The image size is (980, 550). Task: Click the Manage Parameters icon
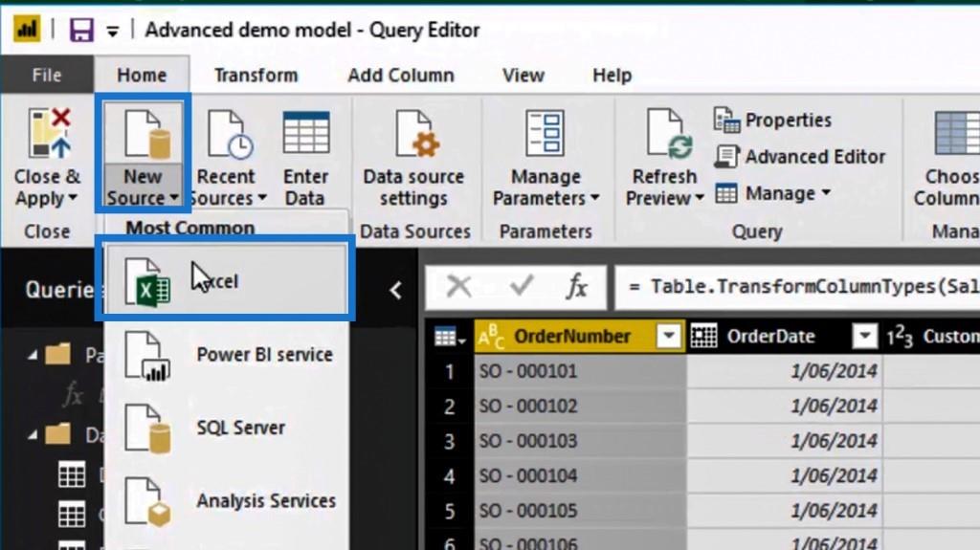(545, 133)
